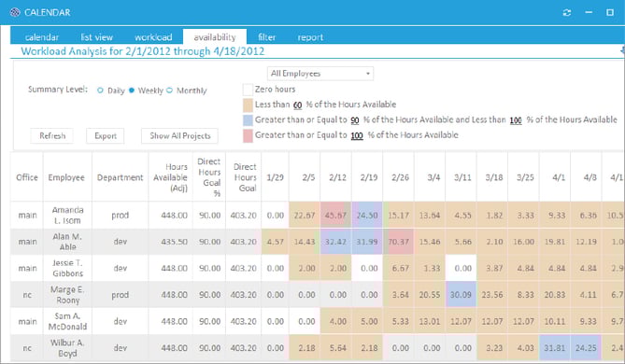Viewport: 625px width, 364px height.
Task: Click the 24.25 cell in Wilbur's row
Action: (586, 348)
